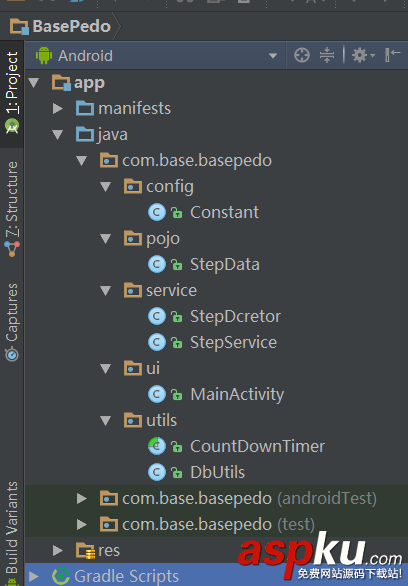The height and width of the screenshot is (586, 408).
Task: Collapse the com.base.basepedo main package
Action: [81, 161]
